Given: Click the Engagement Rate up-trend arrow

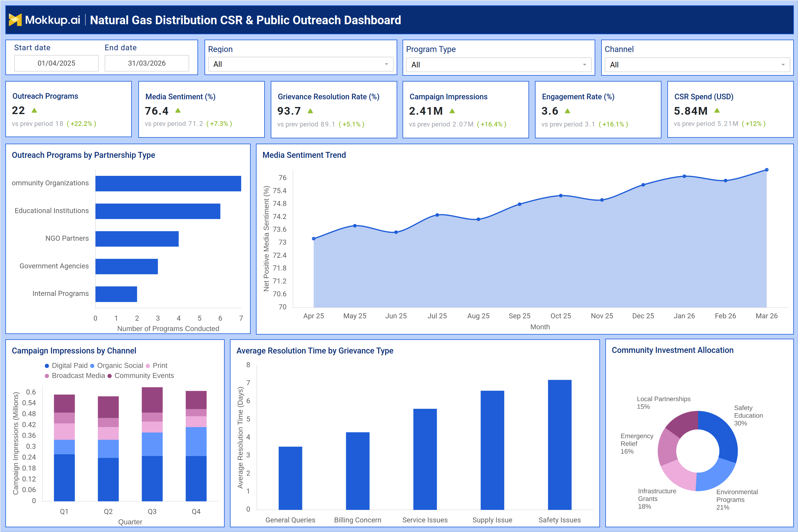Looking at the screenshot, I should coord(568,111).
